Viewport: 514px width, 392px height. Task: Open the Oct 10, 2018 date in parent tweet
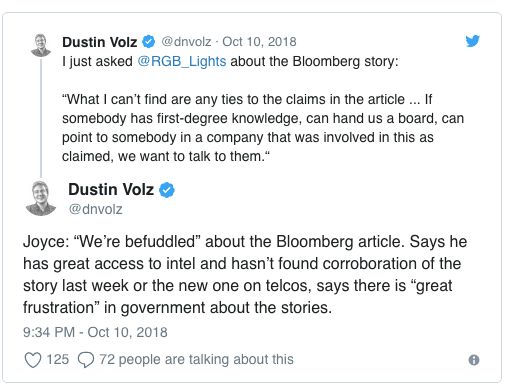pyautogui.click(x=259, y=42)
